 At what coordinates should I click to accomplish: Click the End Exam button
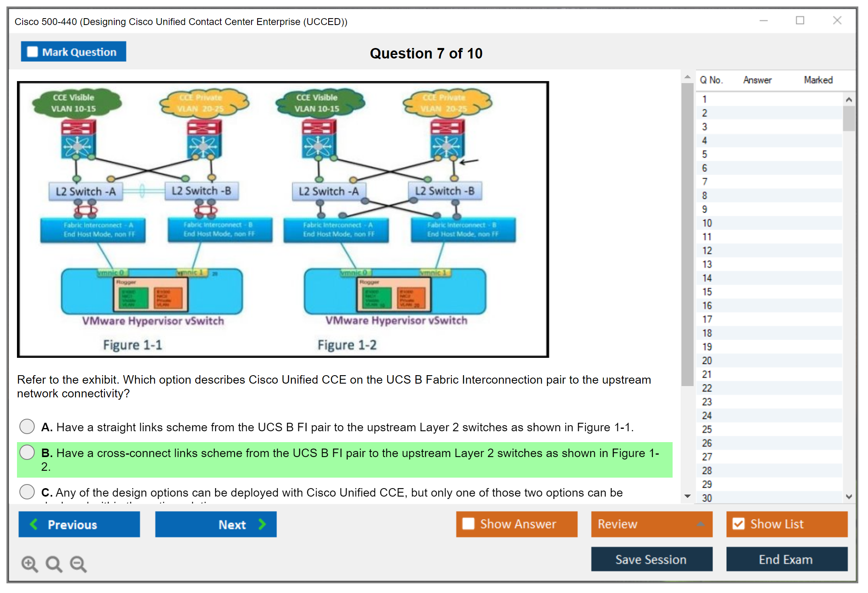click(x=786, y=559)
